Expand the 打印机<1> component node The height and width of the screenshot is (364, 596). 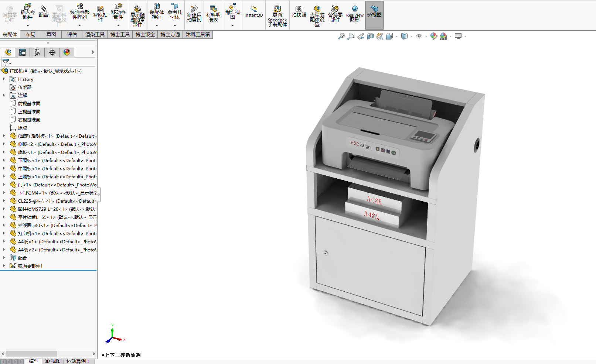[x=4, y=233]
